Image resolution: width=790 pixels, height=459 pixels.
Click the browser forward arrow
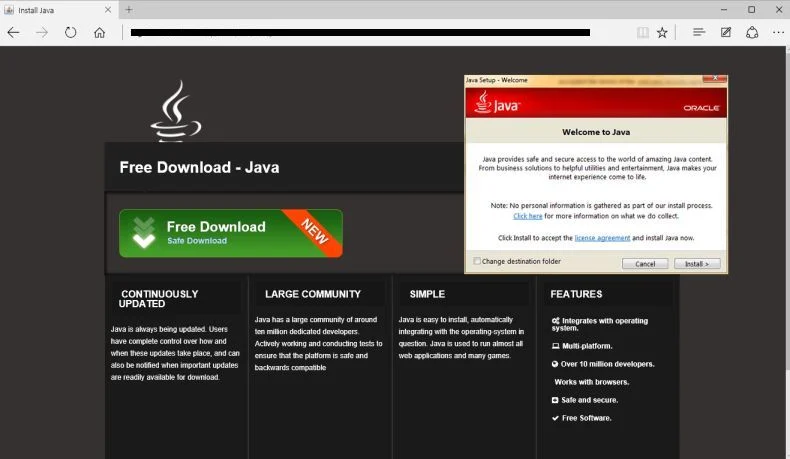point(42,33)
